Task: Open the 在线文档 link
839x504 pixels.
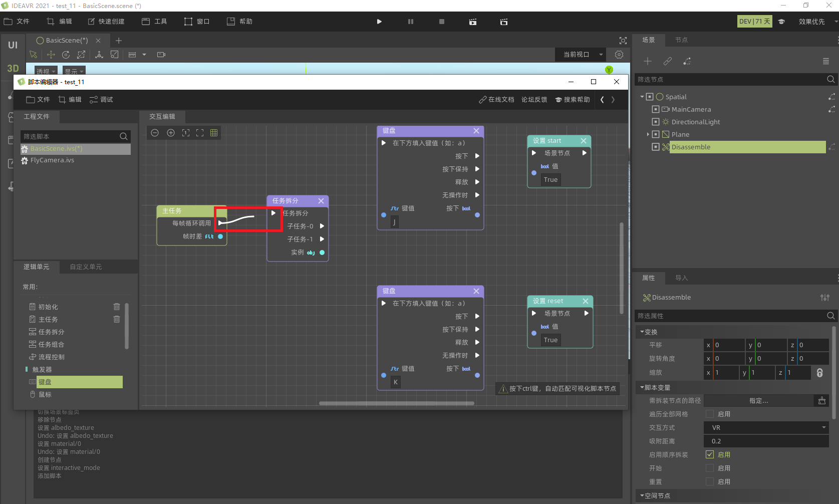Action: coord(496,100)
